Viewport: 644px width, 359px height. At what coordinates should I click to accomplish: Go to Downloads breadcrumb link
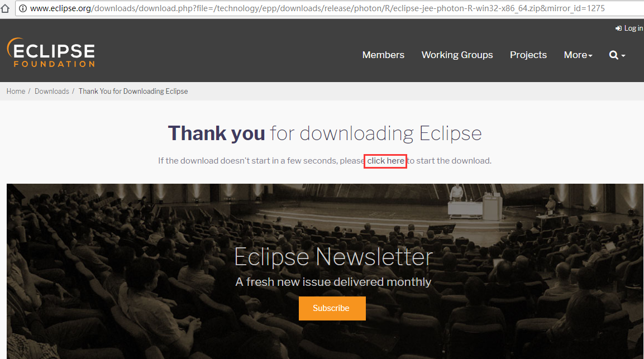tap(52, 91)
